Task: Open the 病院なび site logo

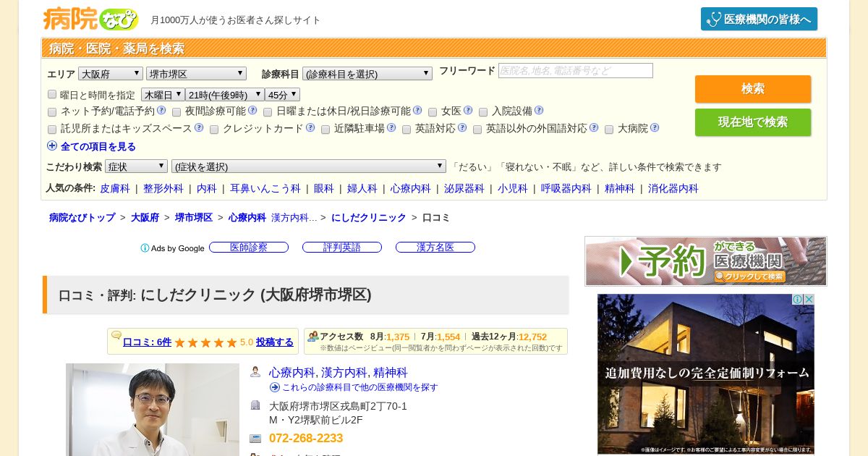Action: [90, 18]
